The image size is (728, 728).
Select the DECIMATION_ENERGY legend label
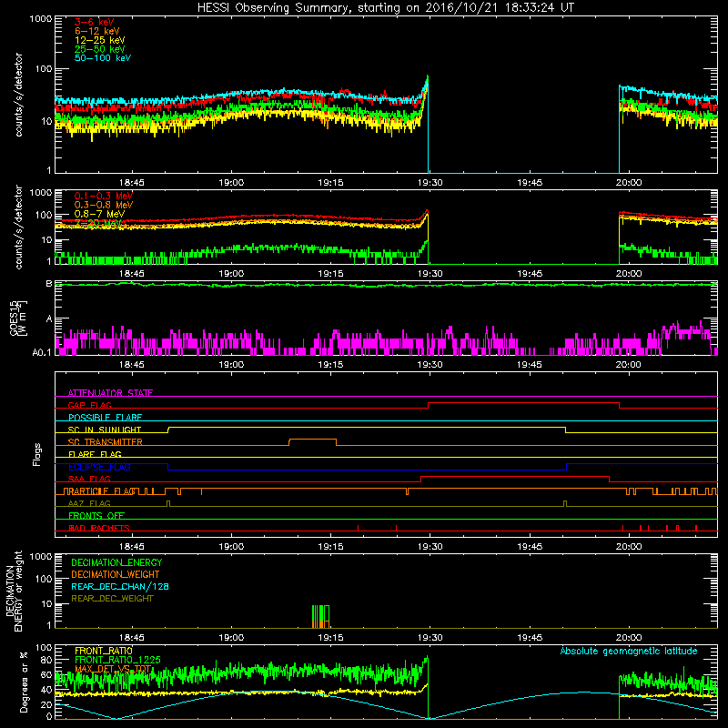116,562
